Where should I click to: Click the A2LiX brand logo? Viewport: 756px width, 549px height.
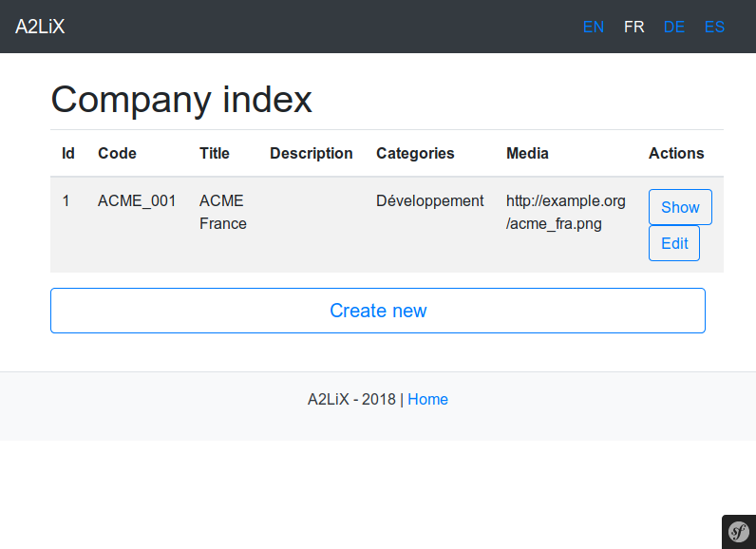40,27
